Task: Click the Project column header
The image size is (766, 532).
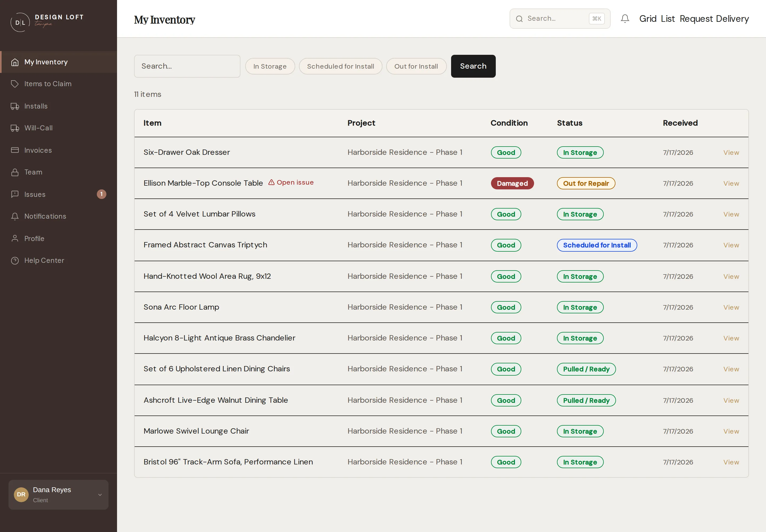Action: tap(361, 123)
